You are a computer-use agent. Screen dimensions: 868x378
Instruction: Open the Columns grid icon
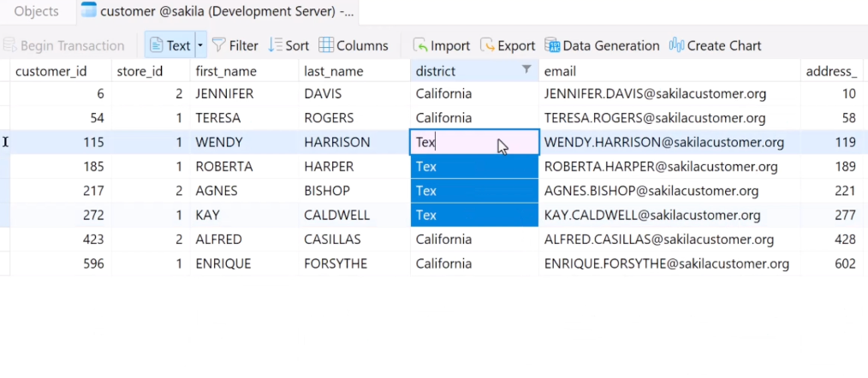point(326,45)
